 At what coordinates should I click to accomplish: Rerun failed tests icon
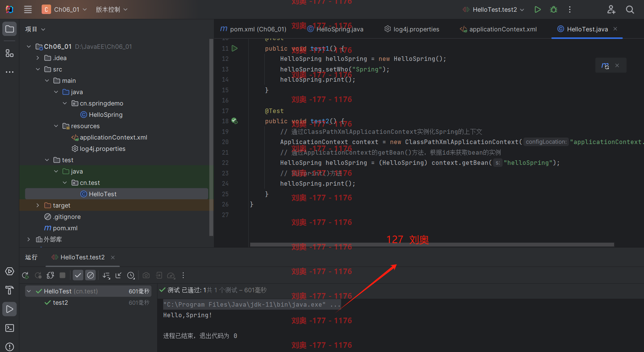point(38,275)
